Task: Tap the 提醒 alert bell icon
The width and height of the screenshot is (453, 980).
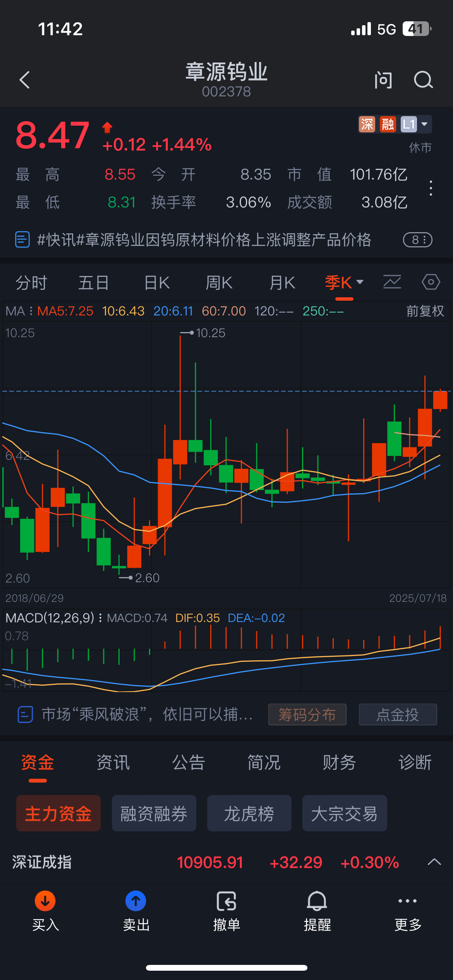Action: tap(317, 901)
